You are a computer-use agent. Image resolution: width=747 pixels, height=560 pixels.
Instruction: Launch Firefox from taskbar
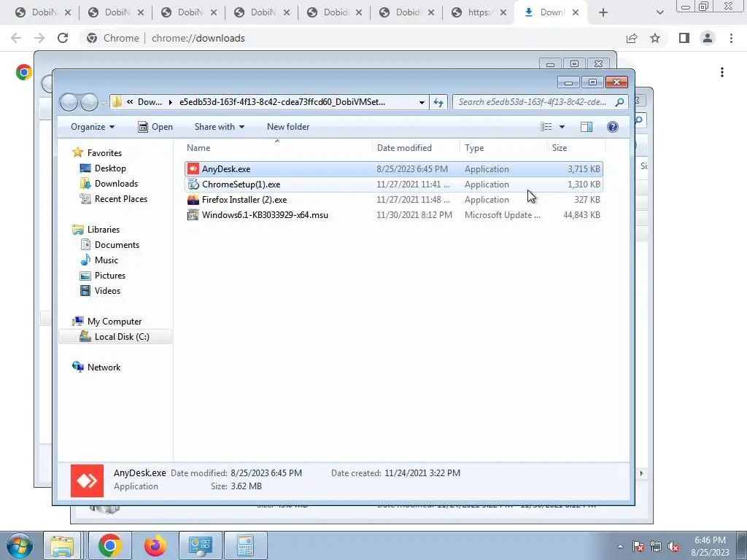155,545
